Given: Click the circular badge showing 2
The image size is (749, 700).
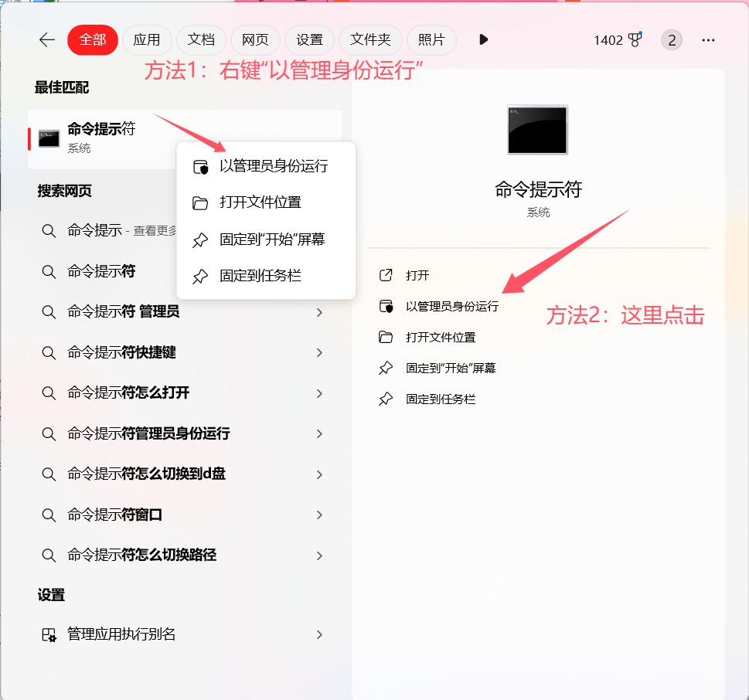Looking at the screenshot, I should tap(672, 40).
